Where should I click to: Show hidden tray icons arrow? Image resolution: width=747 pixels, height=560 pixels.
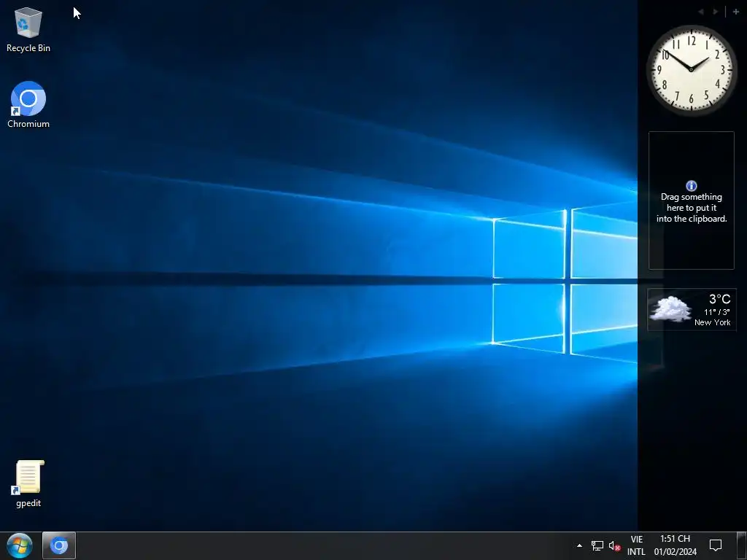[579, 545]
